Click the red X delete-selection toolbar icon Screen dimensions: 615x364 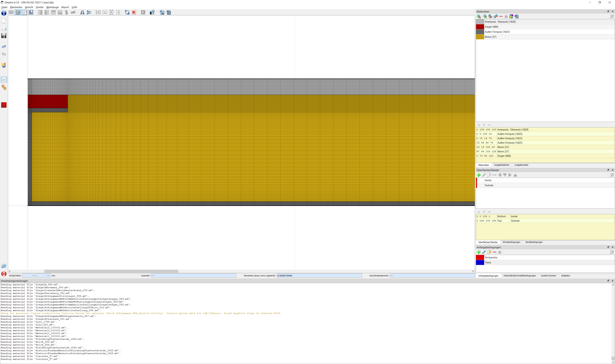click(134, 12)
